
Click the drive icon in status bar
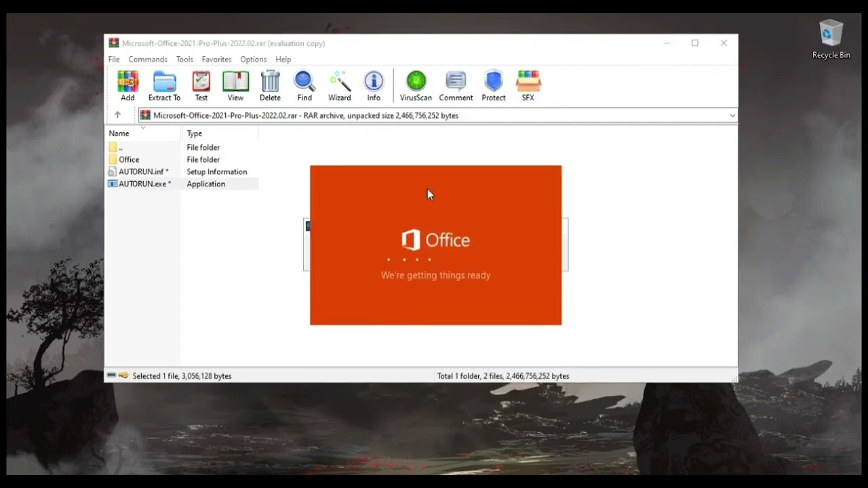pyautogui.click(x=112, y=375)
